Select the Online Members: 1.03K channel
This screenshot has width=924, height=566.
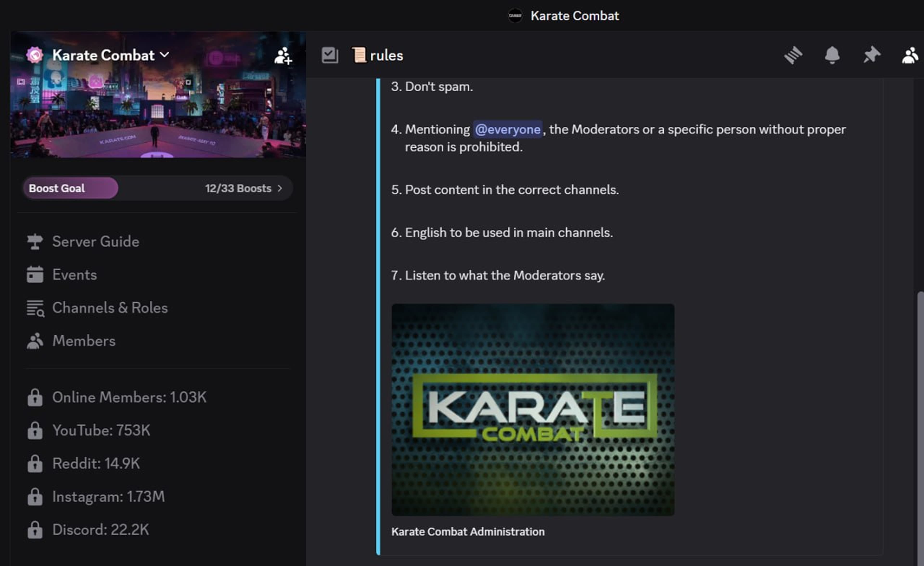tap(158, 397)
